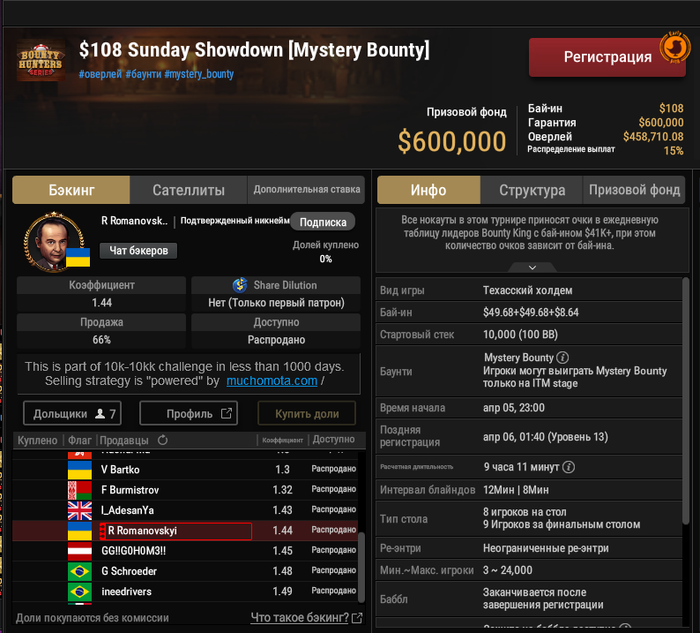Open the muchomota.com link

click(271, 381)
